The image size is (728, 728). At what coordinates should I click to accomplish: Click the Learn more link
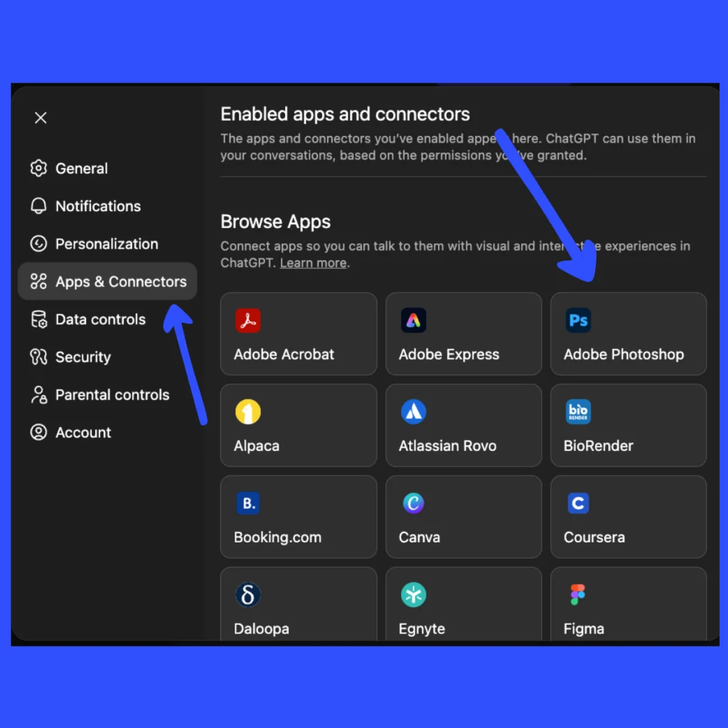pos(313,262)
